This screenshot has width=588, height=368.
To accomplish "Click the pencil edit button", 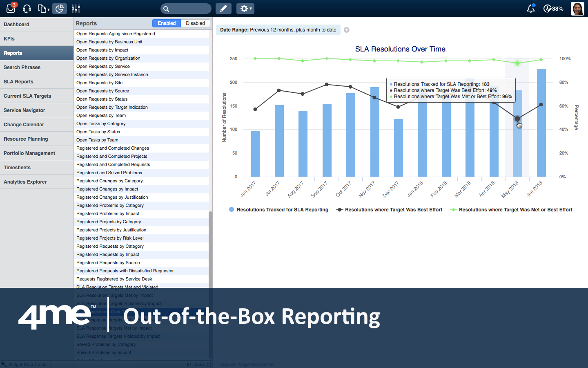I will (x=223, y=9).
